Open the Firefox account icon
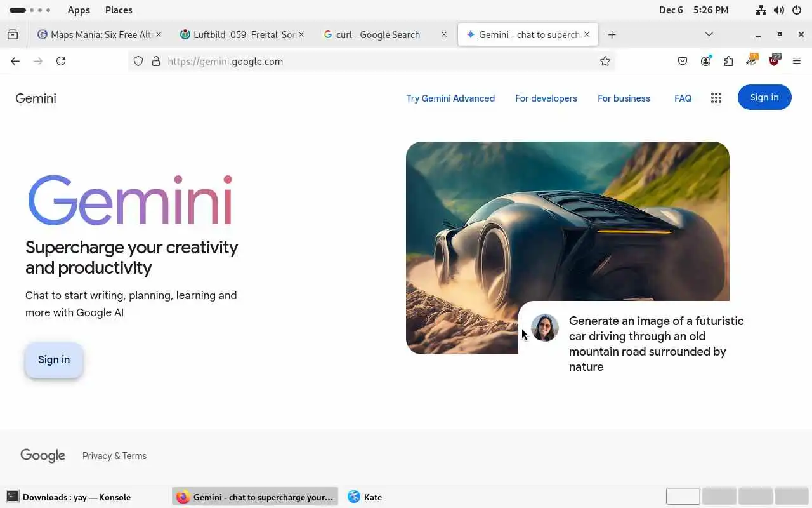Screen dimensions: 812x508 pyautogui.click(x=705, y=61)
